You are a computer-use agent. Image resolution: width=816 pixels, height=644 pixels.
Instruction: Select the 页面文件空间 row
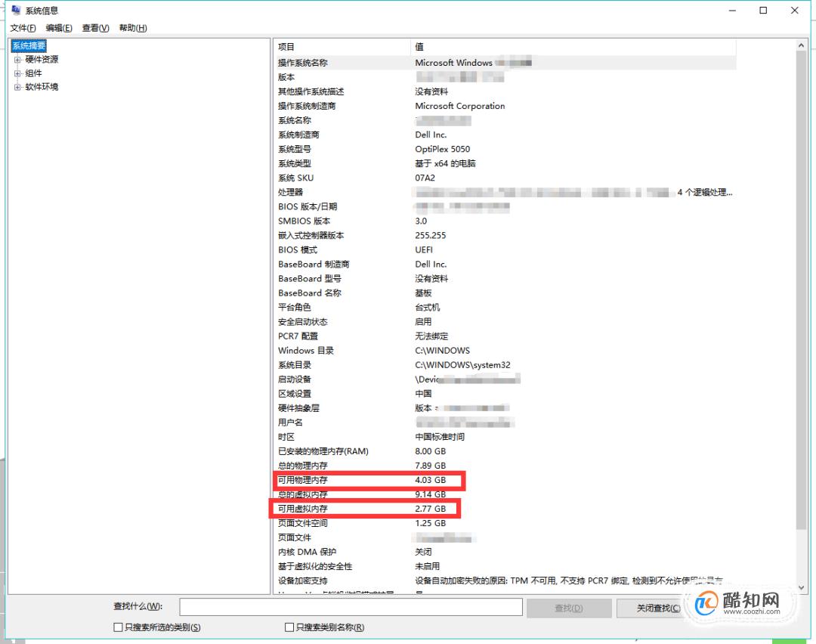[505, 523]
